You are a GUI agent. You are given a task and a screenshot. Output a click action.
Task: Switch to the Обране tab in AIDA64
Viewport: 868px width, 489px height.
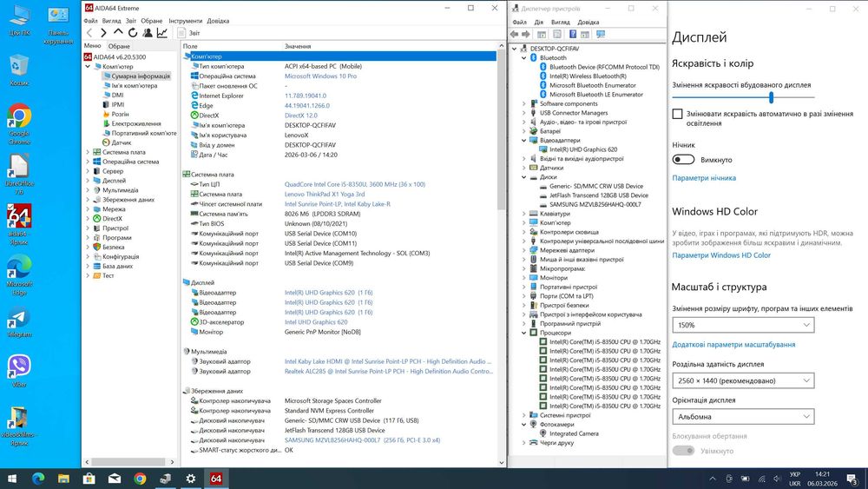click(x=119, y=47)
